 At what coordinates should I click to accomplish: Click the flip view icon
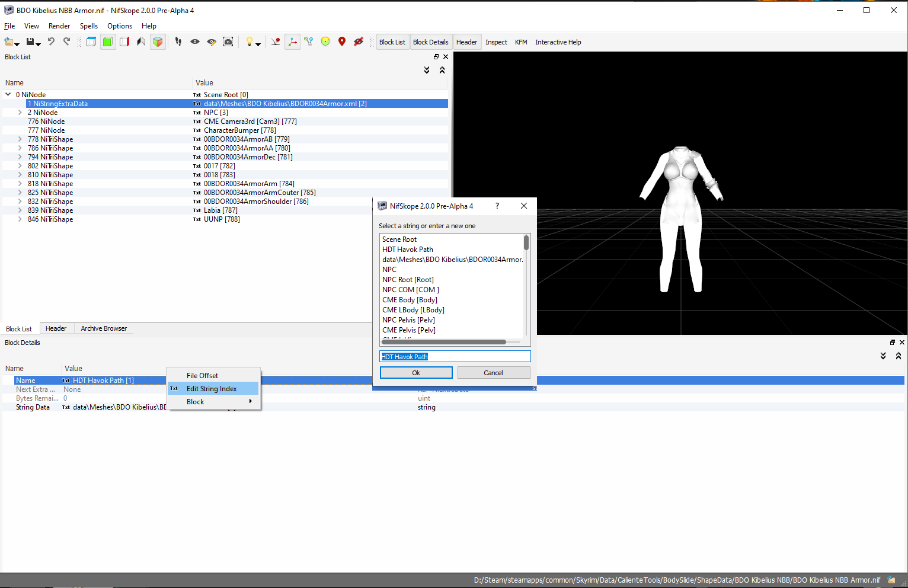pyautogui.click(x=141, y=41)
